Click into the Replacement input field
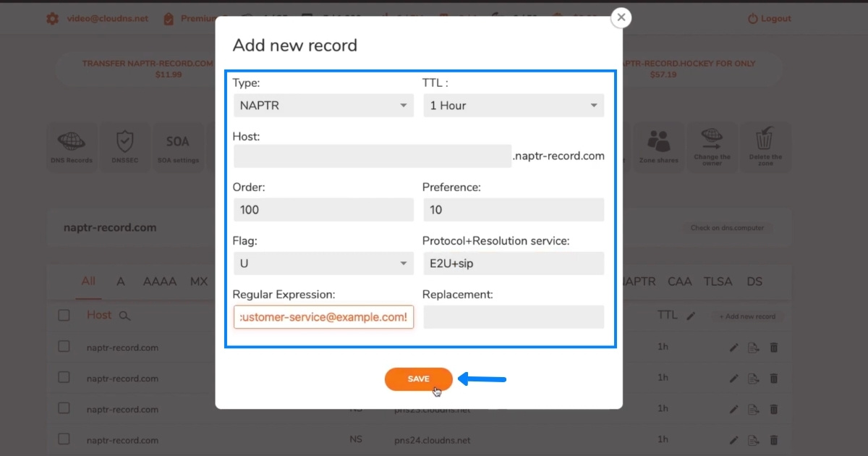This screenshot has height=456, width=868. coord(513,317)
